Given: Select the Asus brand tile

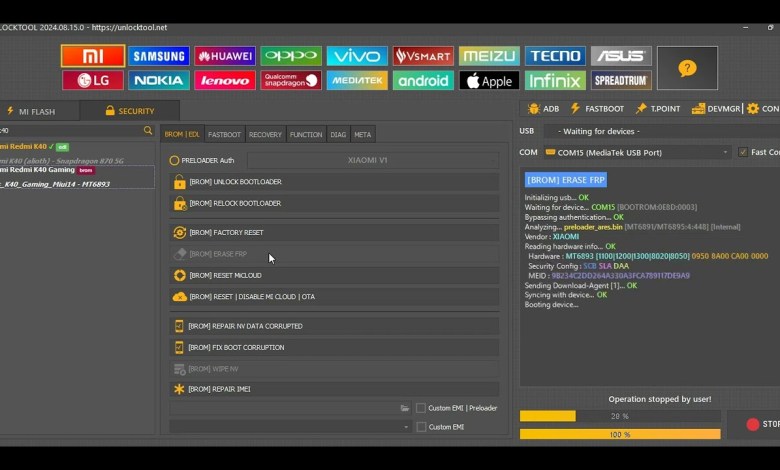Looking at the screenshot, I should (621, 56).
